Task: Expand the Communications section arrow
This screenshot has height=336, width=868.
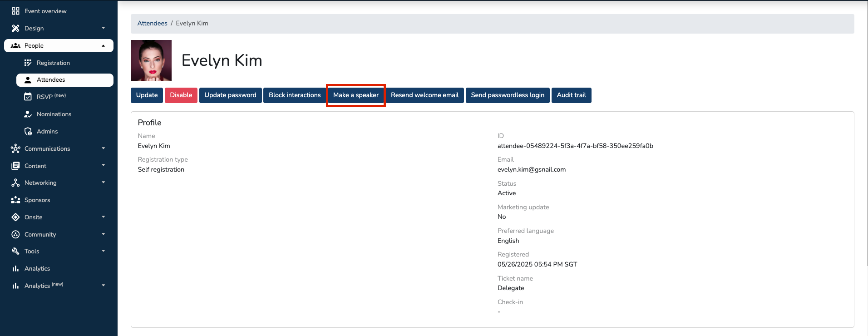Action: coord(104,148)
